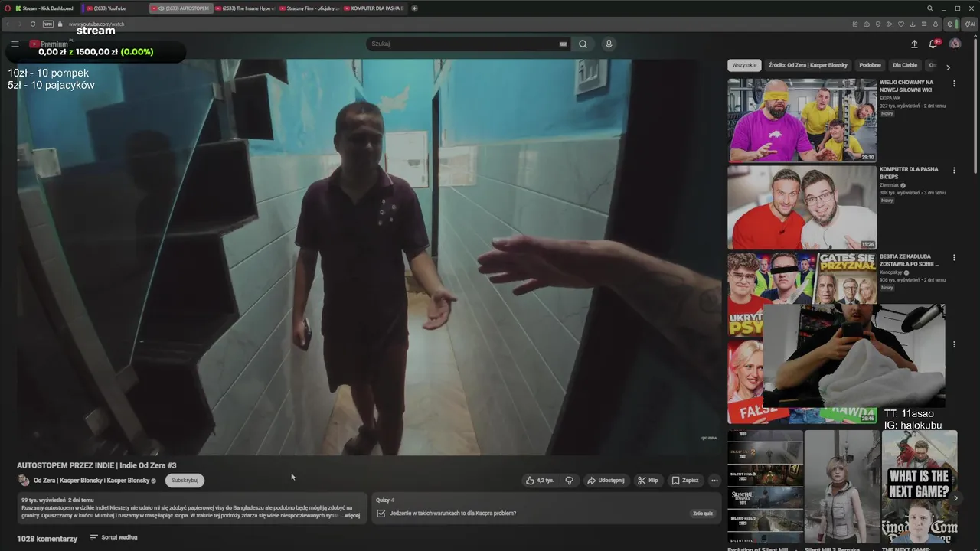The width and height of the screenshot is (980, 551).
Task: Open the video title AUTOSTOPEM PRZEZ INDIE
Action: (96, 465)
